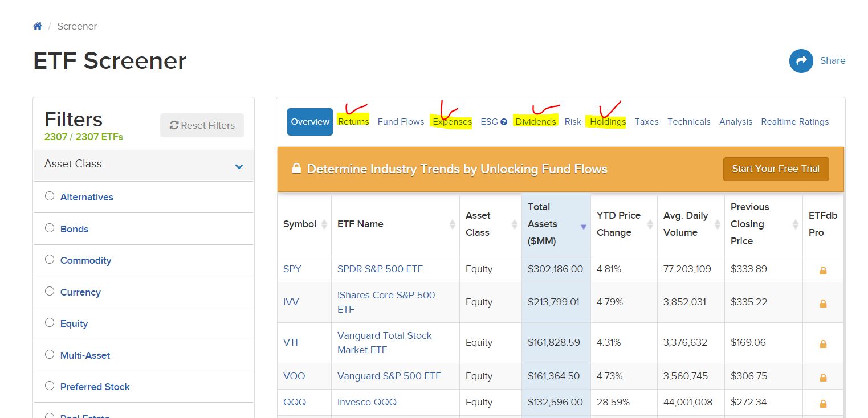The height and width of the screenshot is (418, 868).
Task: Select the Multi-Asset radio button
Action: [x=50, y=354]
